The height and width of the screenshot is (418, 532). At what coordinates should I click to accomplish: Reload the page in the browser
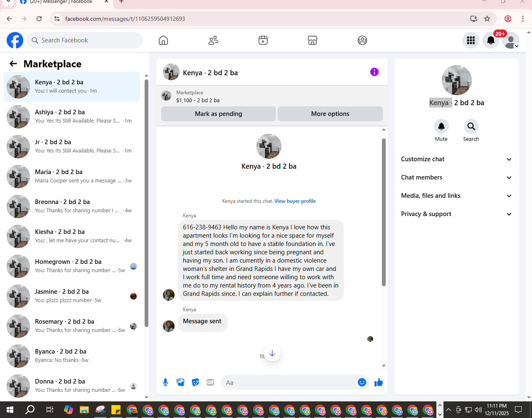coord(39,19)
